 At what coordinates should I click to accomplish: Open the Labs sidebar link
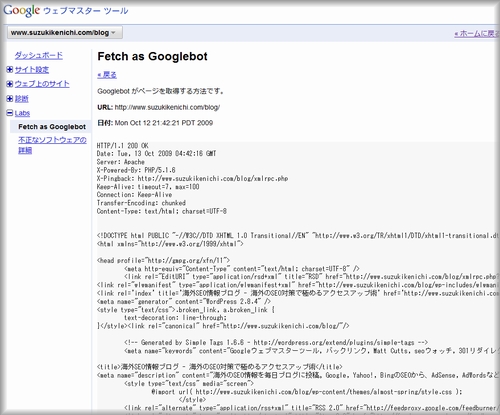coord(22,113)
